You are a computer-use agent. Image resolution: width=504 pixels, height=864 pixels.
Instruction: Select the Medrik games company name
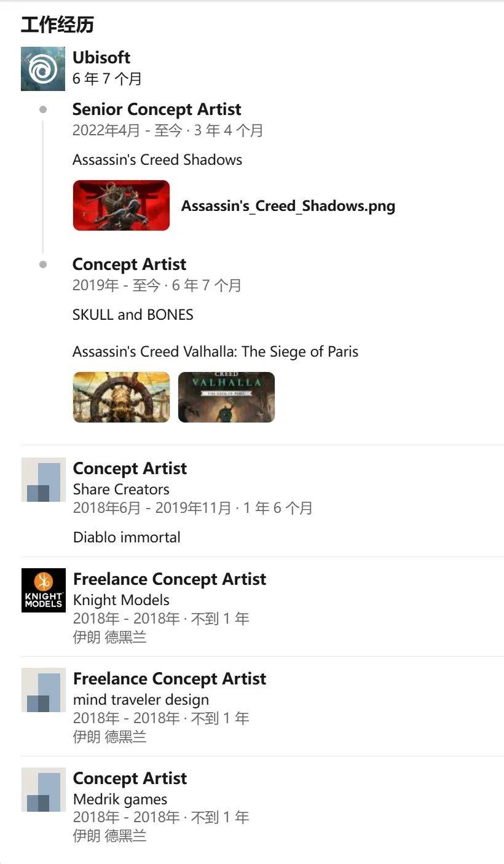click(120, 799)
